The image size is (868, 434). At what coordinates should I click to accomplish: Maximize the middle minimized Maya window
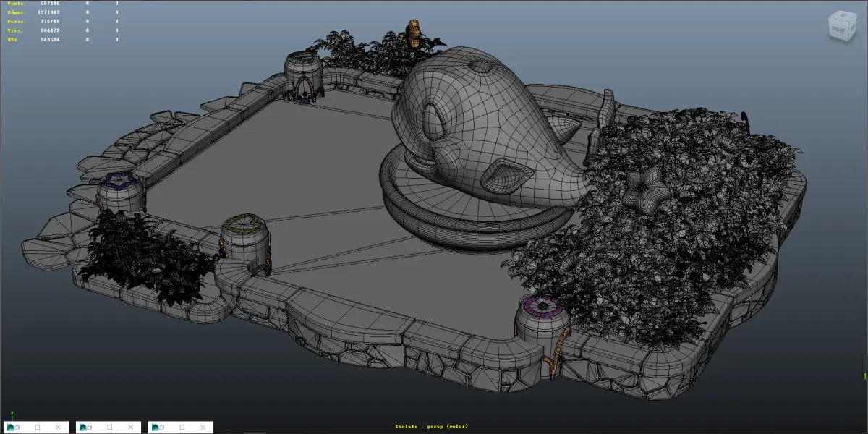coord(110,427)
